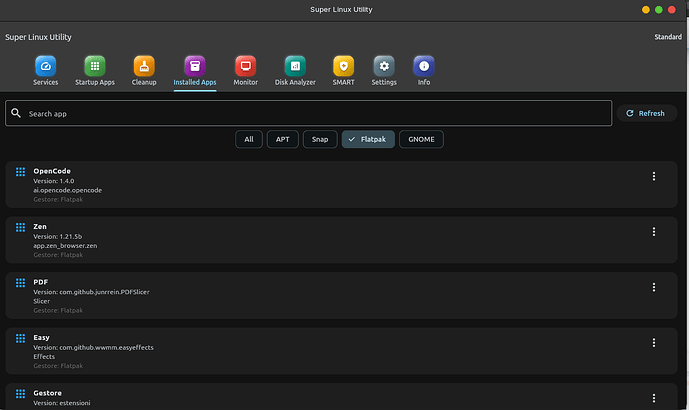
Task: Open the SMART shield icon
Action: [x=344, y=66]
